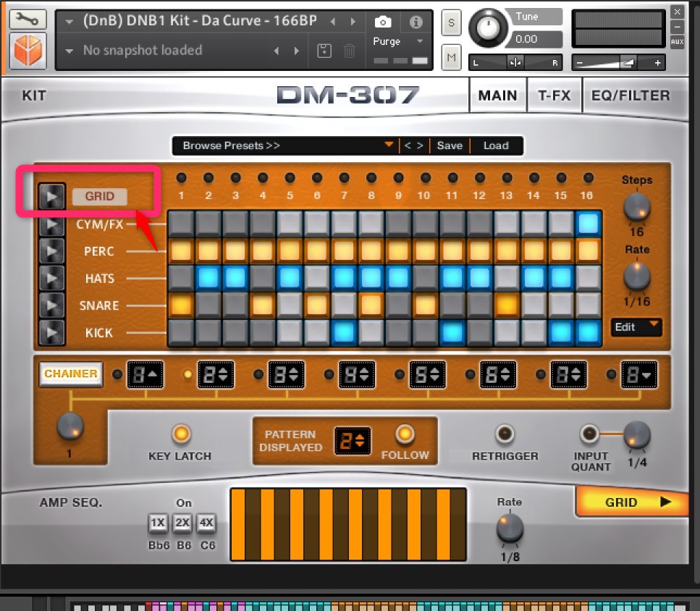700x611 pixels.
Task: Toggle the FOLLOW button
Action: [405, 434]
